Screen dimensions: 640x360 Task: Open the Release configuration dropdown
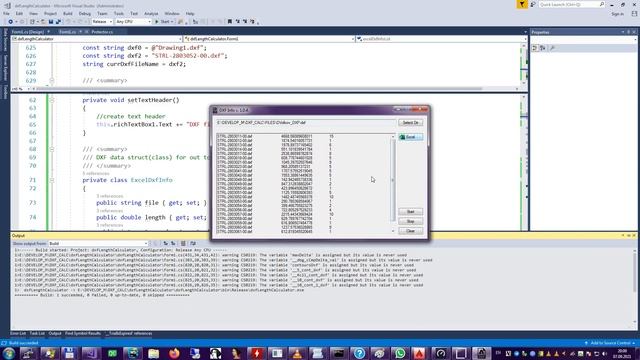pyautogui.click(x=102, y=22)
